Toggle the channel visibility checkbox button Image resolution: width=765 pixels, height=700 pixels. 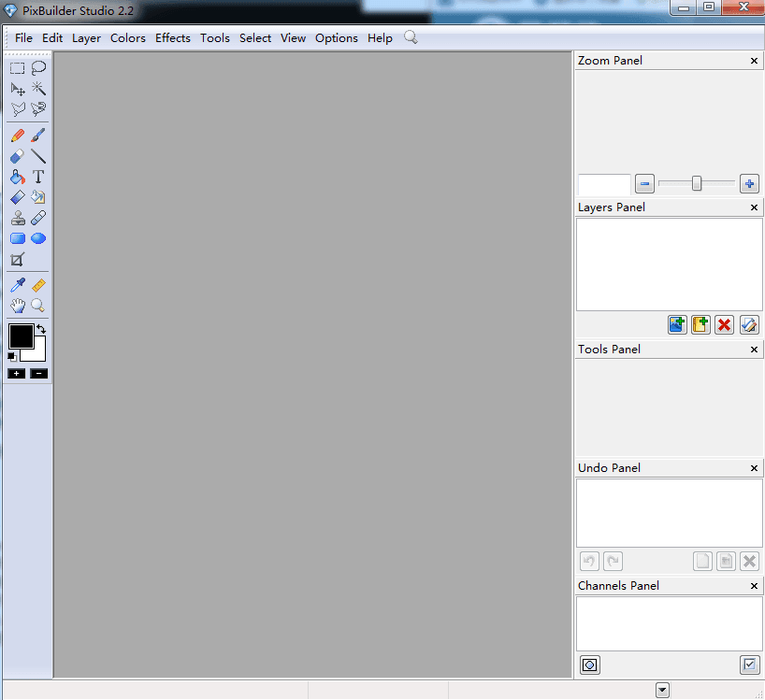749,664
